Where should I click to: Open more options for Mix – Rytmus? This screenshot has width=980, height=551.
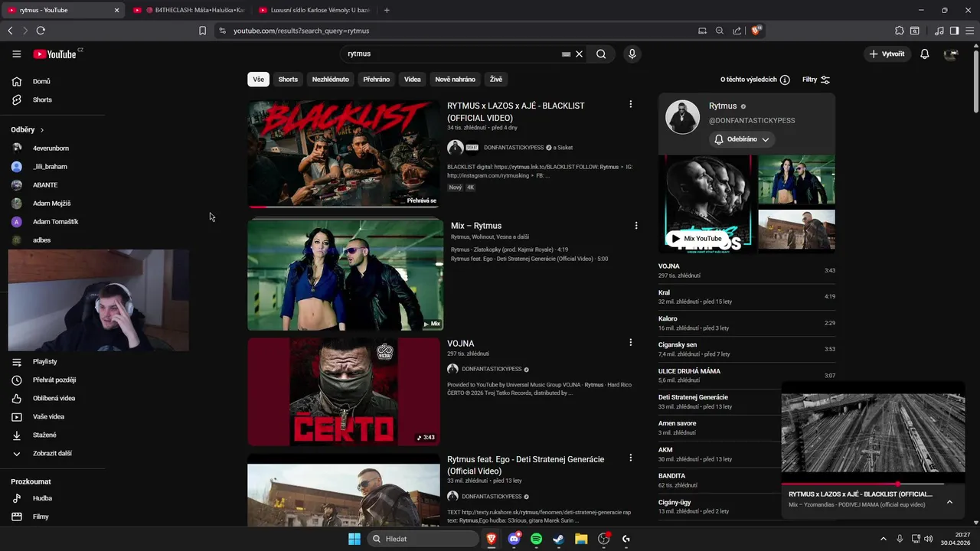click(x=636, y=225)
